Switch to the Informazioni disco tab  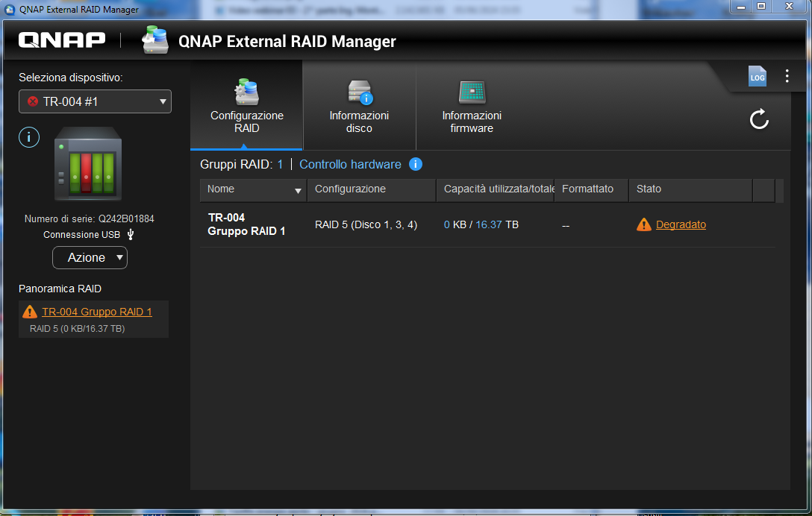(x=359, y=107)
